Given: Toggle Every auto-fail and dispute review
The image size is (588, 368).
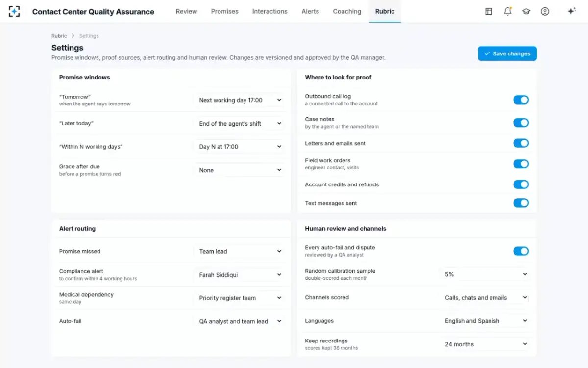Looking at the screenshot, I should tap(521, 251).
